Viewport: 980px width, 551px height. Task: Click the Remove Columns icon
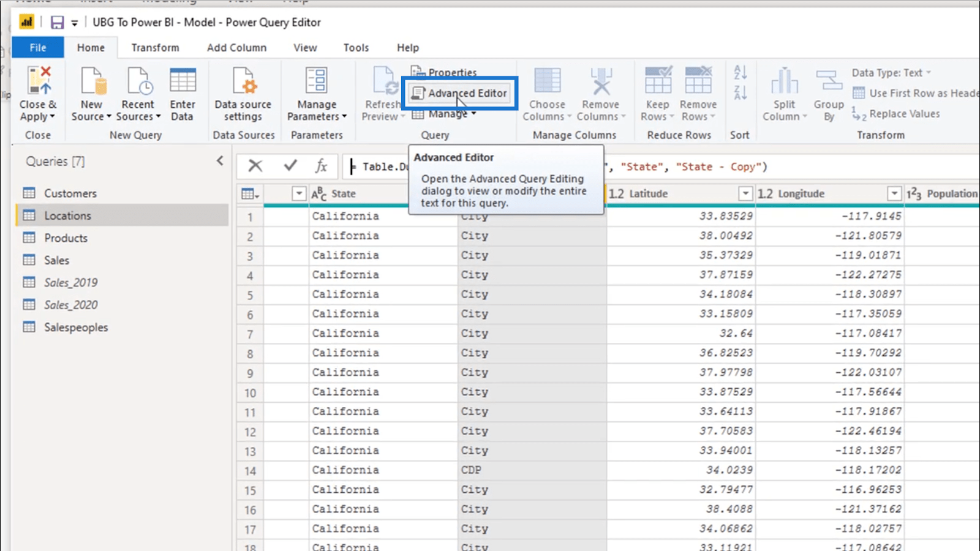[601, 81]
